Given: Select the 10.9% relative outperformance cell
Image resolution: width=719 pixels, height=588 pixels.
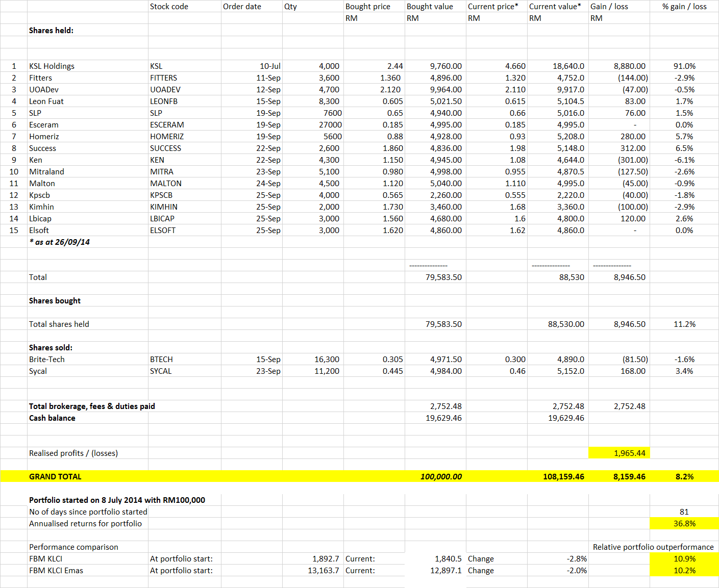Looking at the screenshot, I should 684,558.
